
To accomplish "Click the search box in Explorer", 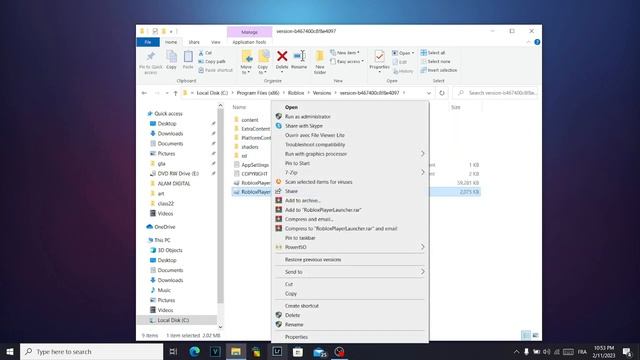I will 496,93.
